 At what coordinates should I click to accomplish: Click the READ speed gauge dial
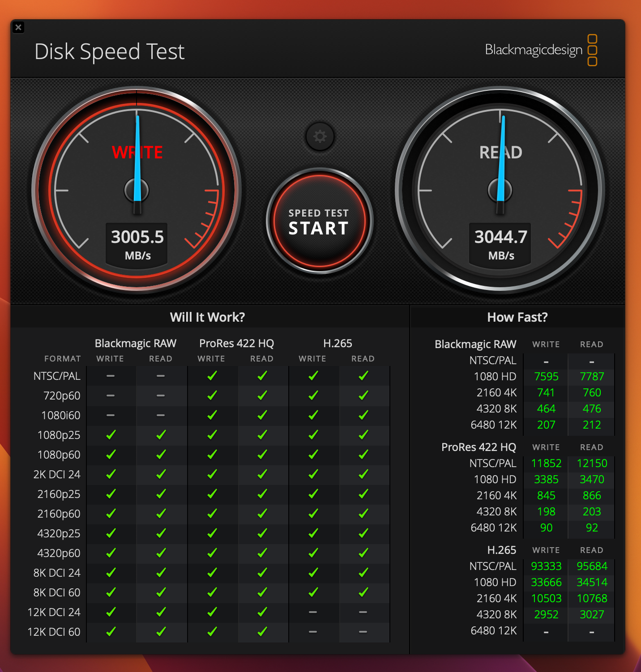click(500, 191)
